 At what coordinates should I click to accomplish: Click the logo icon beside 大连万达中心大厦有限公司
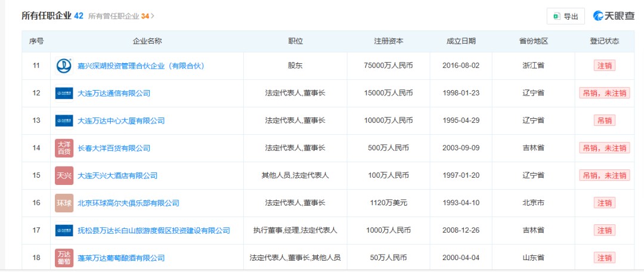coord(64,120)
